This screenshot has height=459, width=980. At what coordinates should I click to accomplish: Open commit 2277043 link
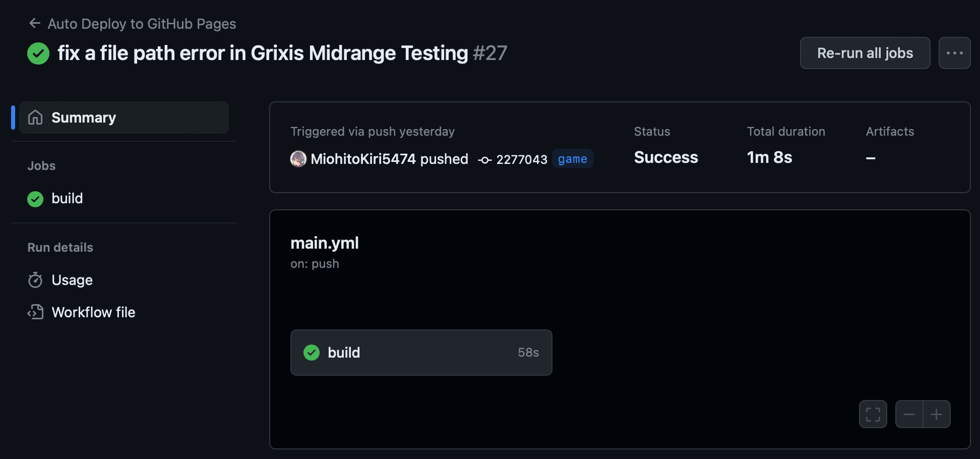point(521,159)
